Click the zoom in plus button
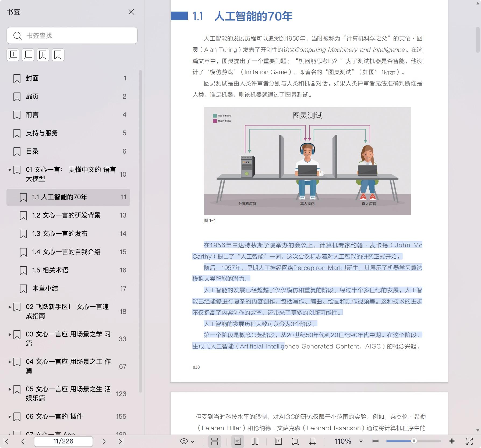 pyautogui.click(x=452, y=441)
